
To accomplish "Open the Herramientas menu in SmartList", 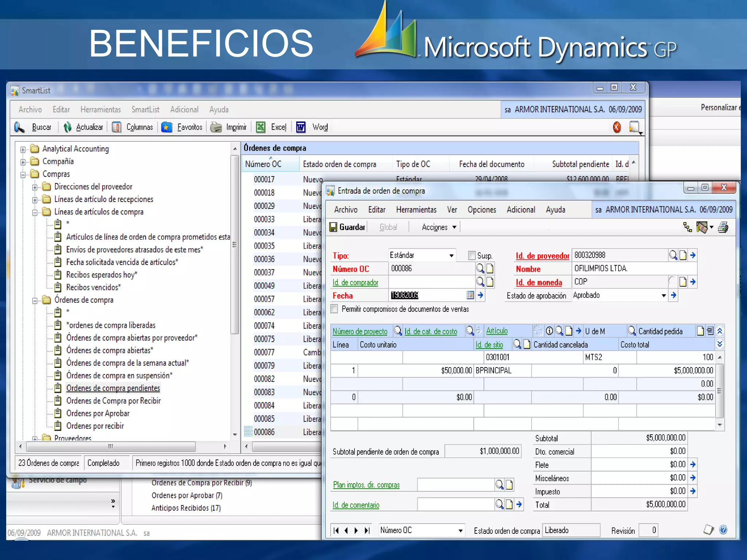I will click(101, 109).
